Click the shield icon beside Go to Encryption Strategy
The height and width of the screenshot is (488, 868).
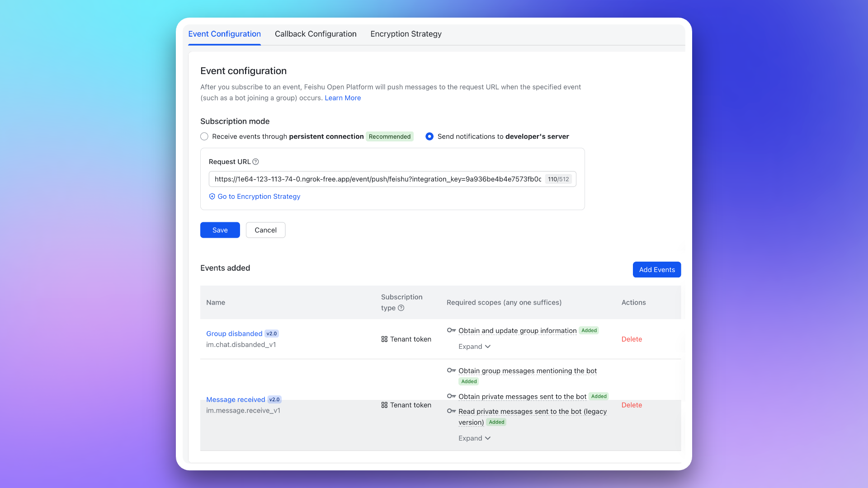pyautogui.click(x=212, y=197)
